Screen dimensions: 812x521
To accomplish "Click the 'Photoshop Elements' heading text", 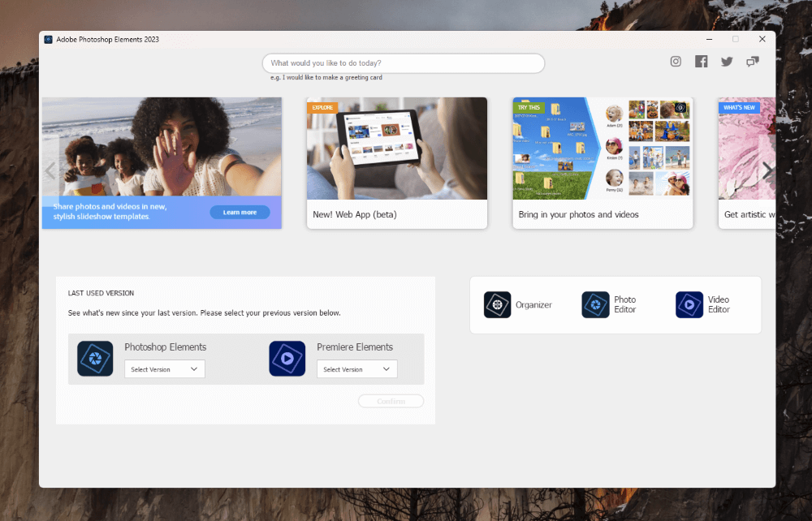I will pos(165,347).
